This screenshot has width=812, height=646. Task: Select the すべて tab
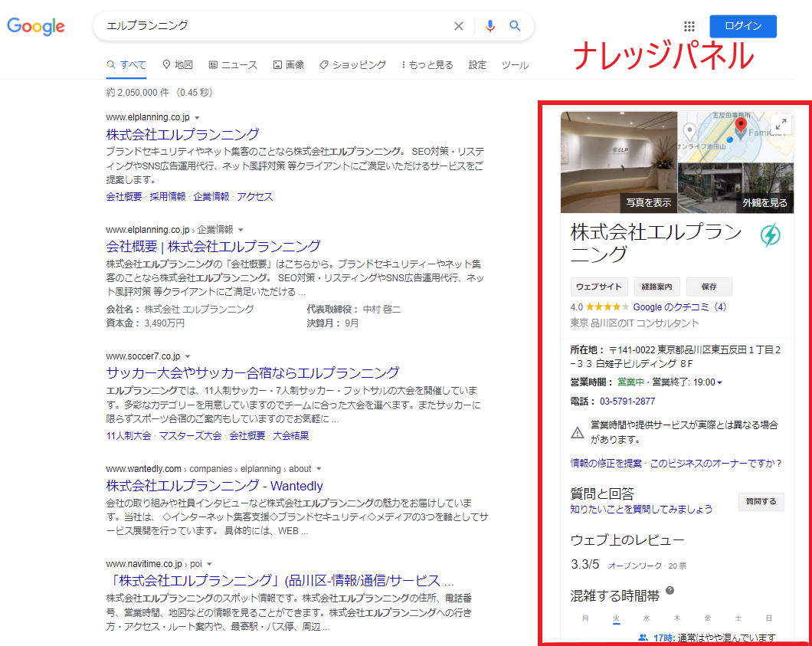pyautogui.click(x=126, y=65)
